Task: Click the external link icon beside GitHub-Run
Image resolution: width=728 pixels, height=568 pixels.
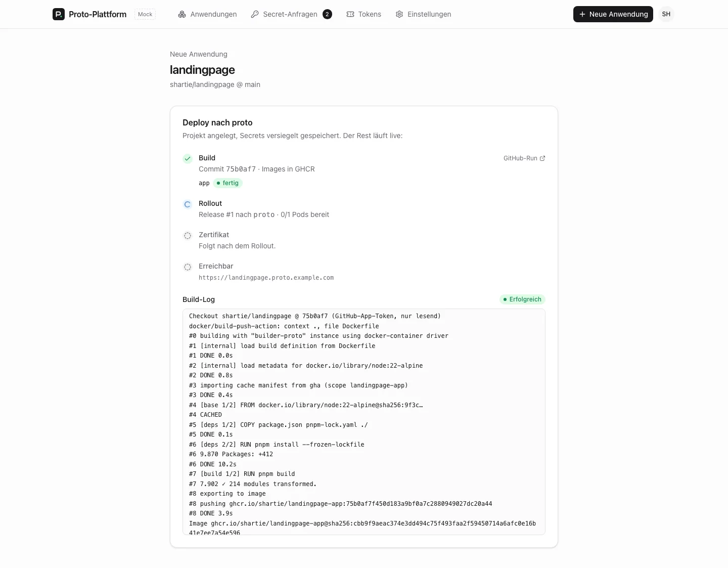Action: coord(542,158)
